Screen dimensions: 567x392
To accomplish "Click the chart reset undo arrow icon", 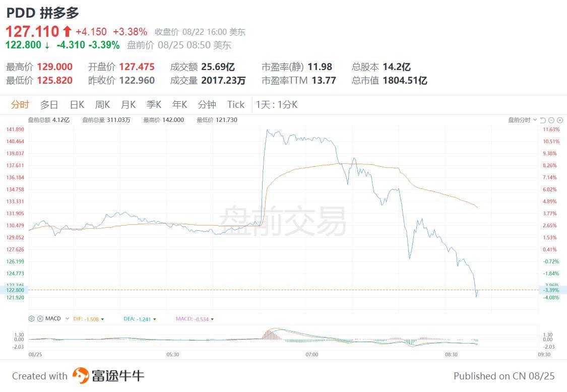I will point(543,120).
